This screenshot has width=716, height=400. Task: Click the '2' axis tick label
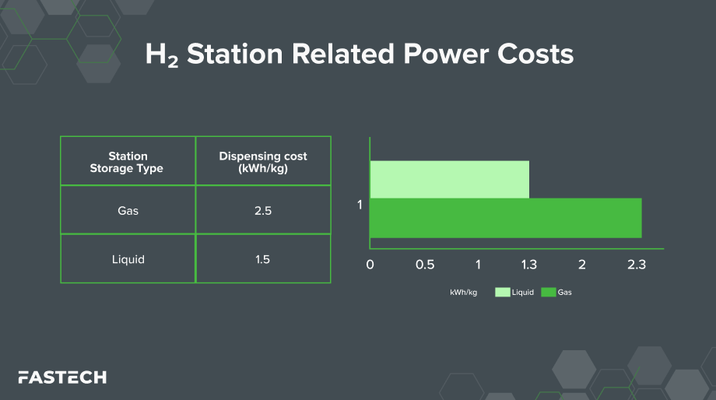coord(582,264)
